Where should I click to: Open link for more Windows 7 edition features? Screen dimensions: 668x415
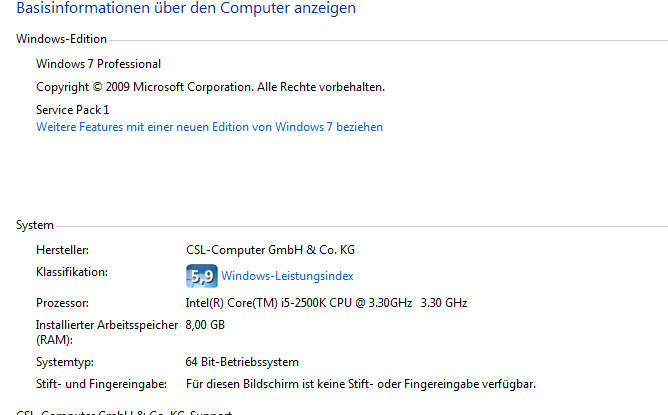coord(209,127)
